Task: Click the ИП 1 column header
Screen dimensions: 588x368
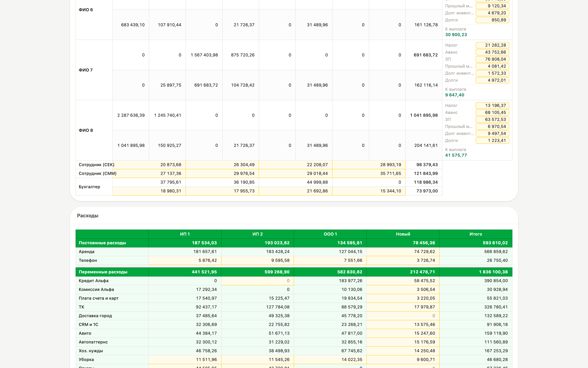Action: click(x=185, y=234)
